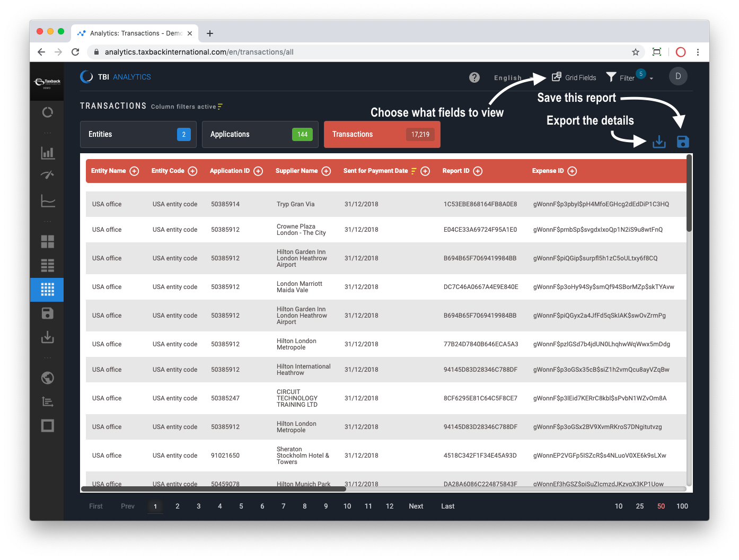Screen dimensions: 739x560
Task: Bookmark this page with the star icon
Action: [x=636, y=52]
